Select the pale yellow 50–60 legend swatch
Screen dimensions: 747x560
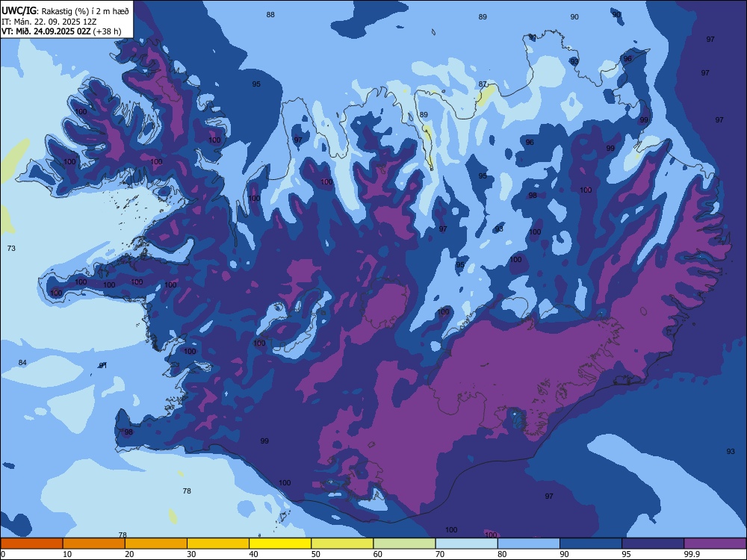342,544
